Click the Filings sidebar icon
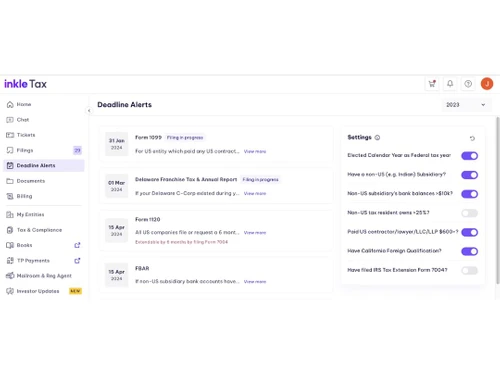The image size is (500, 375). point(10,150)
